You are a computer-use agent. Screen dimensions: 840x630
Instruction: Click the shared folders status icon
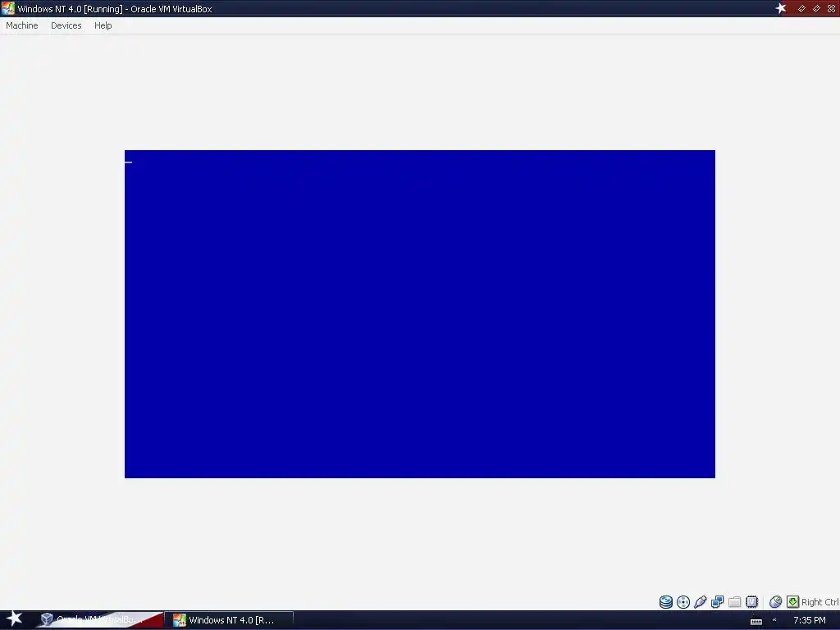pos(735,602)
